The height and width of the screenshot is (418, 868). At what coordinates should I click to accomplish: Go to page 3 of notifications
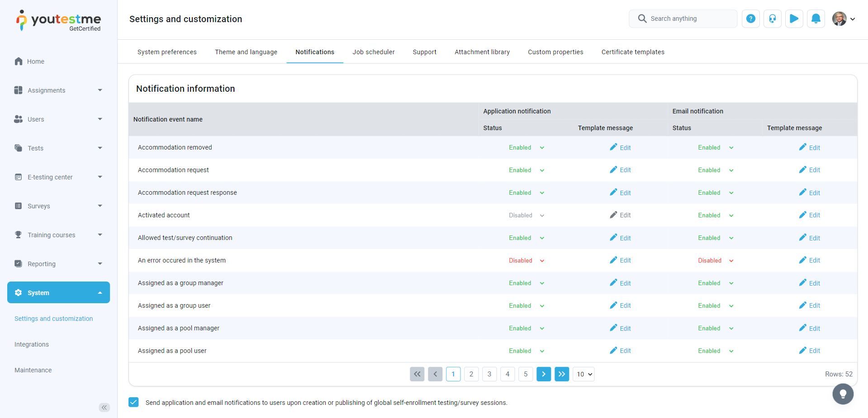[489, 374]
